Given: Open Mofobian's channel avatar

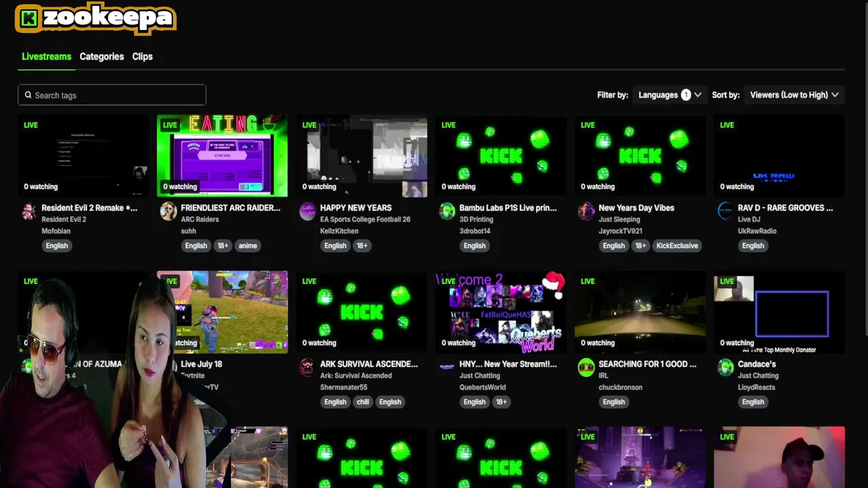Looking at the screenshot, I should coord(28,211).
